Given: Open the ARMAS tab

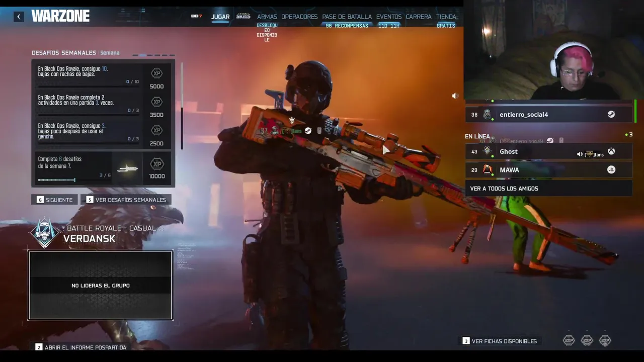Looking at the screenshot, I should (267, 17).
